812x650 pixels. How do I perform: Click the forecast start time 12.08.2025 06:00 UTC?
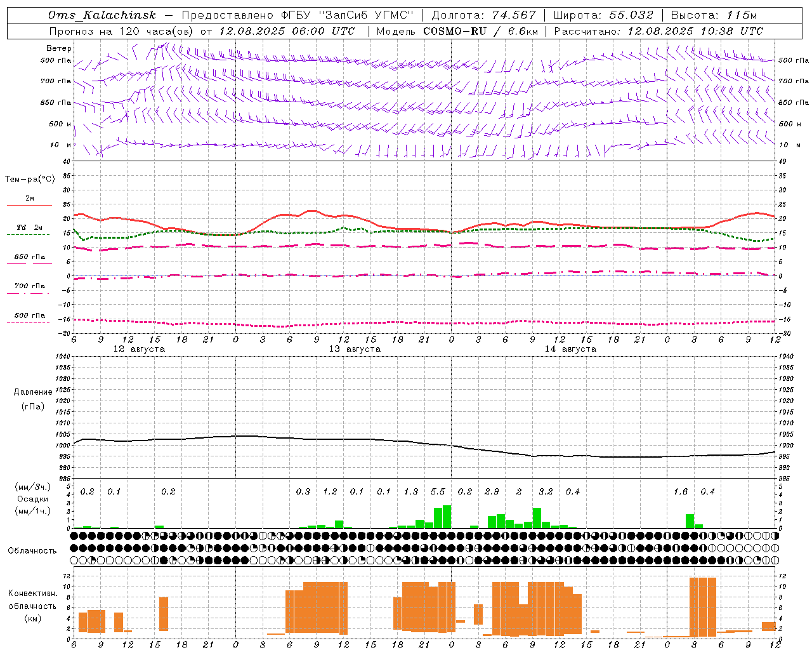pyautogui.click(x=287, y=31)
